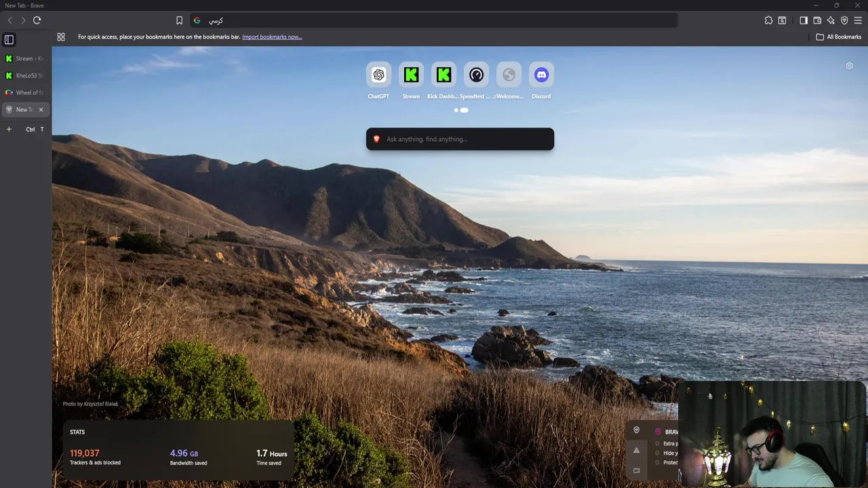Click the Brave lion icon in search box

point(376,139)
